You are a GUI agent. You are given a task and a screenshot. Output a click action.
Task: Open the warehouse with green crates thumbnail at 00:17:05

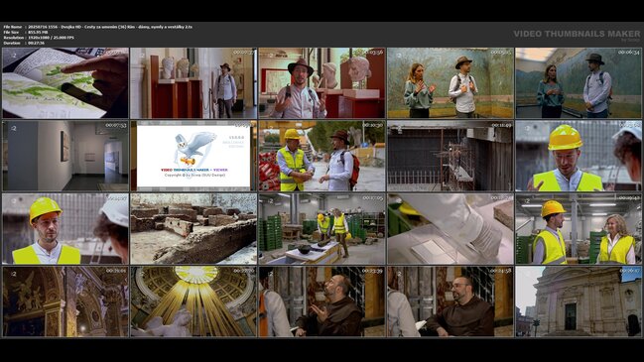(x=322, y=229)
